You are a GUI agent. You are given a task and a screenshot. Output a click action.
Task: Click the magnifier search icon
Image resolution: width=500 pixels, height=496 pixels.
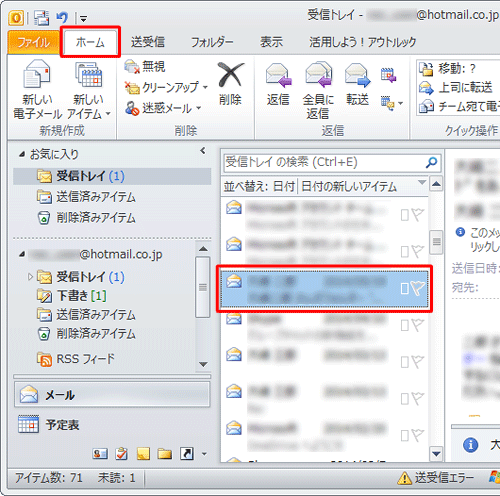click(x=431, y=163)
